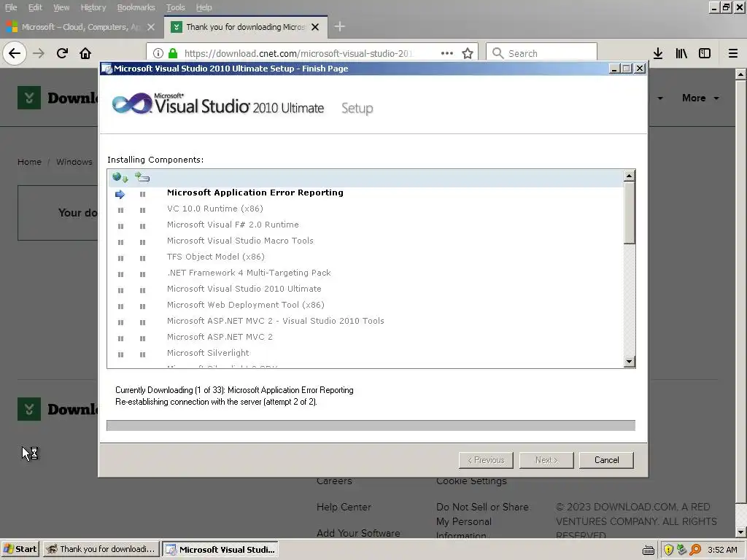This screenshot has width=747, height=560.
Task: Select Microsoft Visual Studio taskbar button
Action: [x=220, y=550]
